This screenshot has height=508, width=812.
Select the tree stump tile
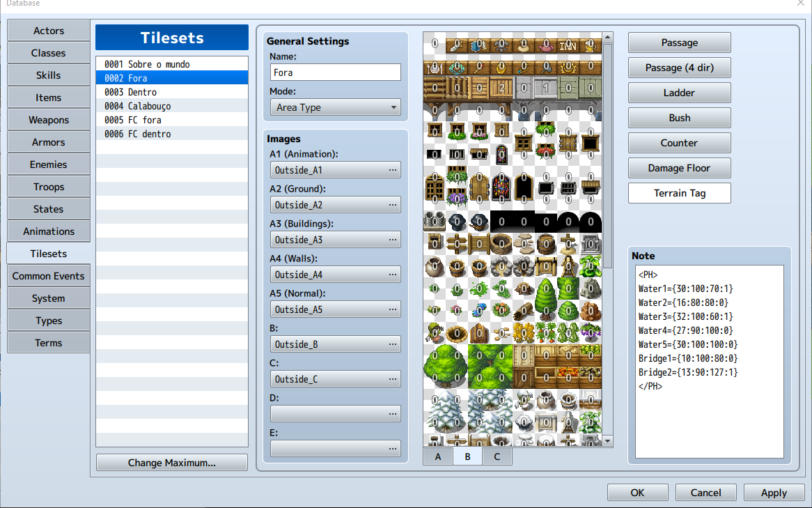[x=524, y=288]
